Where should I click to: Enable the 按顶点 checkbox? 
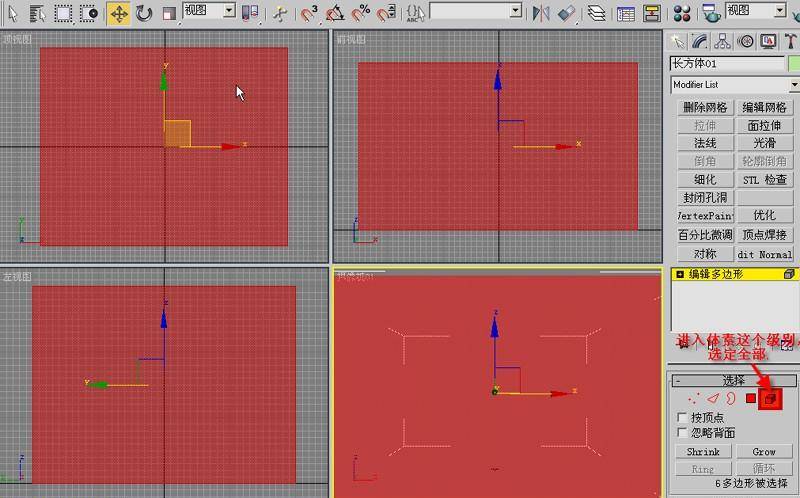[x=682, y=417]
